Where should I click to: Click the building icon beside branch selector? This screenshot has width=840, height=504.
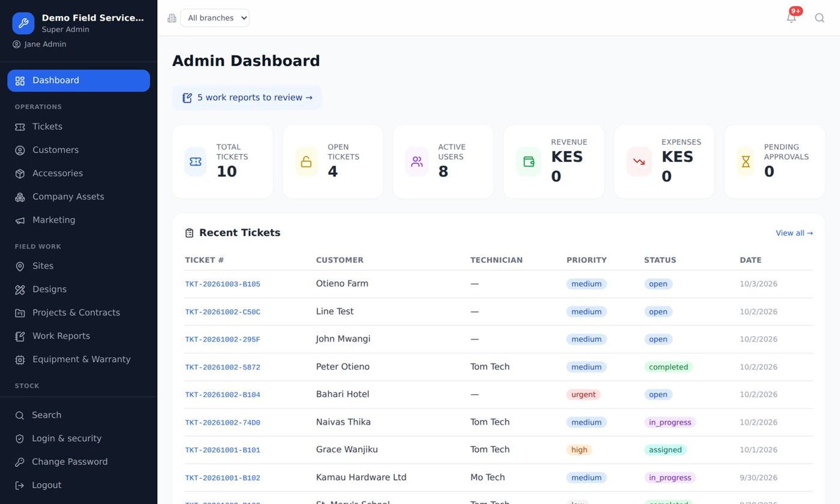coord(172,18)
